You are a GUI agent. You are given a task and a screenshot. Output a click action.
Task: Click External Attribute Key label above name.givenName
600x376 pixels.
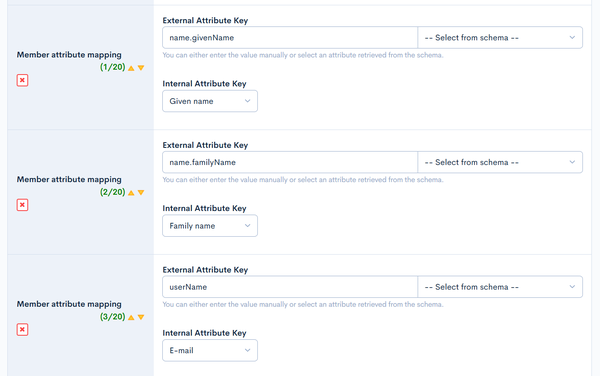coord(205,20)
